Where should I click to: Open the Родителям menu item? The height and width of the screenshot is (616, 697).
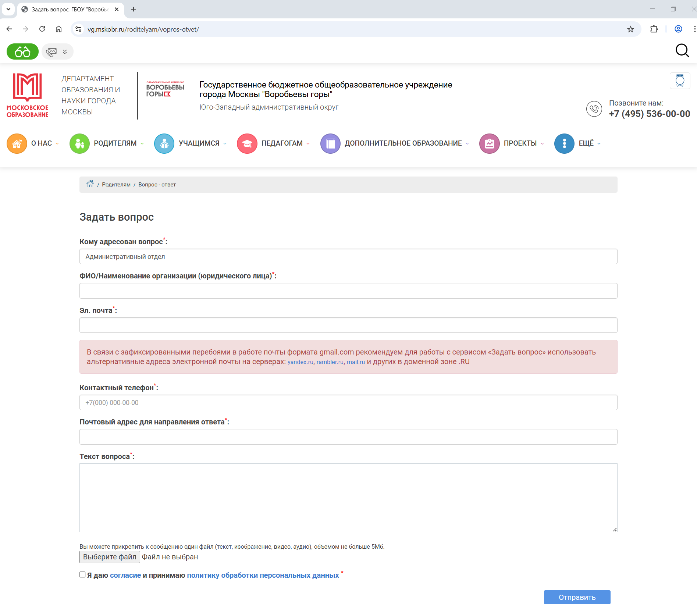click(x=115, y=143)
